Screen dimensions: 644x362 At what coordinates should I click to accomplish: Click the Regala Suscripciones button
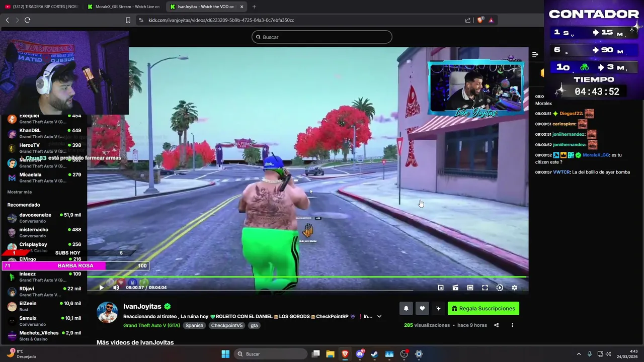[484, 309]
